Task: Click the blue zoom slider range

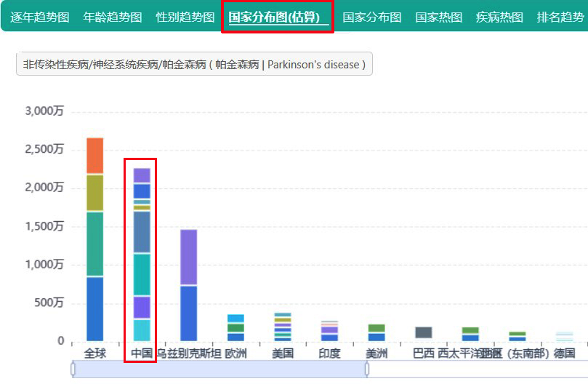Action: (x=220, y=369)
